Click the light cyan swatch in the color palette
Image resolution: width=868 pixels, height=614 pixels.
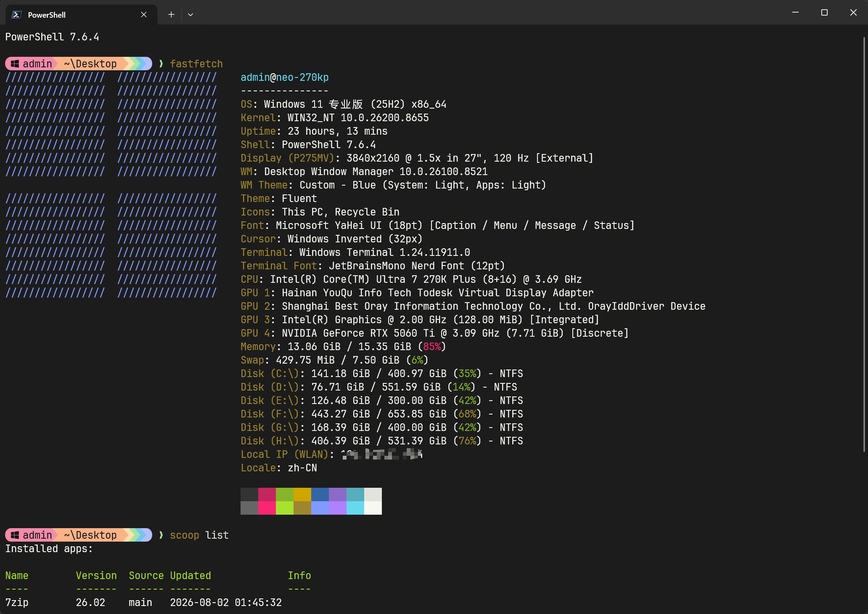[x=355, y=508]
